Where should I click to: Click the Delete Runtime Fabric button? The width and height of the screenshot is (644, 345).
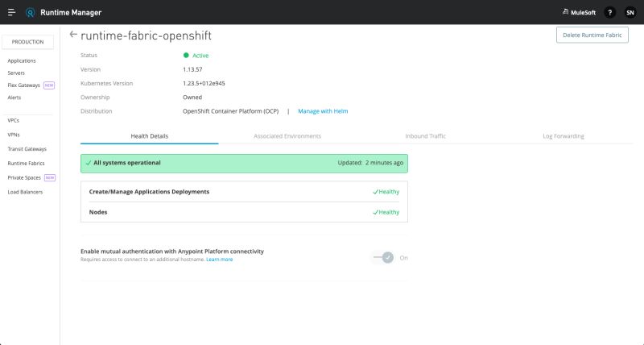tap(592, 35)
